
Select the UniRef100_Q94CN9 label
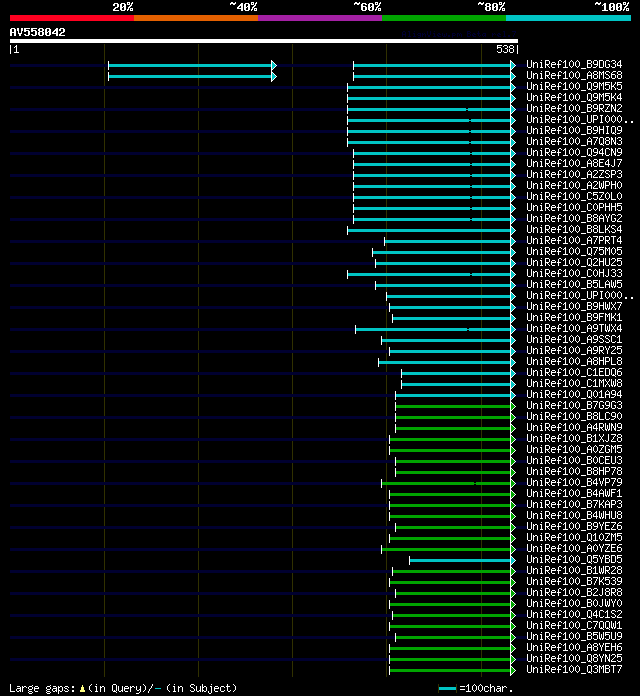click(574, 152)
